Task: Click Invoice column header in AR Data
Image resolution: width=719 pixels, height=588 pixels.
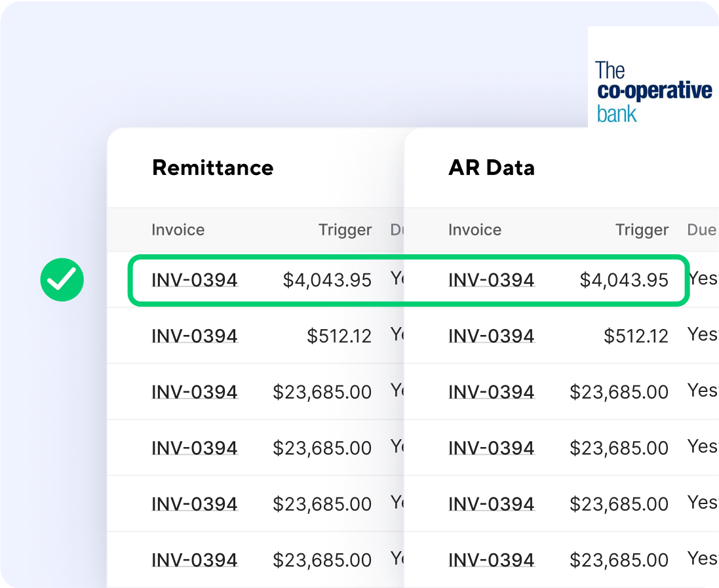Action: pyautogui.click(x=475, y=230)
